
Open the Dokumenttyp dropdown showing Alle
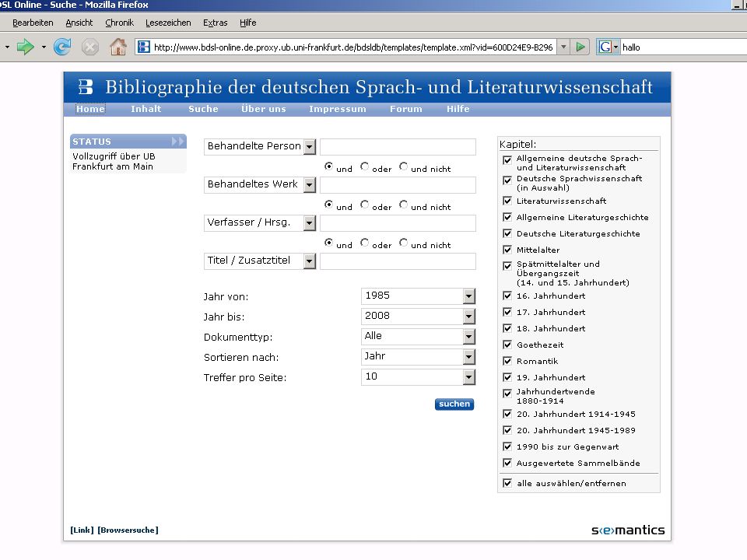468,337
